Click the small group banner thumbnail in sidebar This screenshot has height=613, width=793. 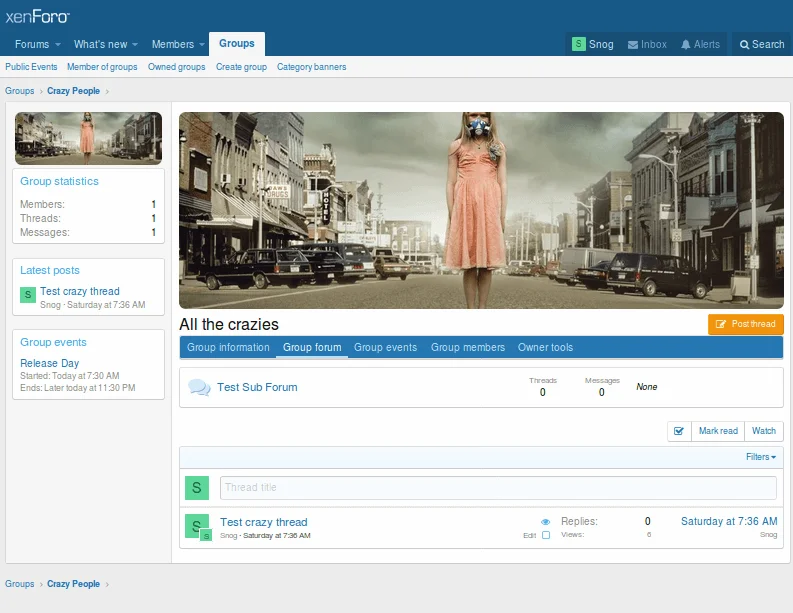click(x=88, y=138)
